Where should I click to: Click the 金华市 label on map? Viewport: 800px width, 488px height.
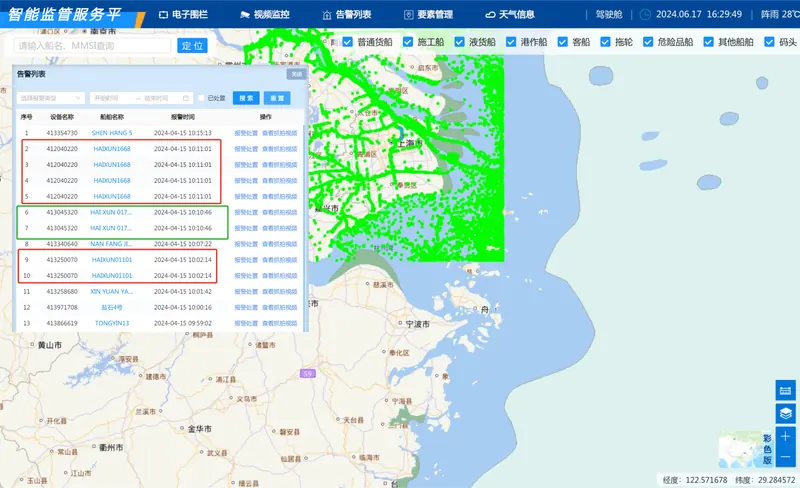[199, 429]
